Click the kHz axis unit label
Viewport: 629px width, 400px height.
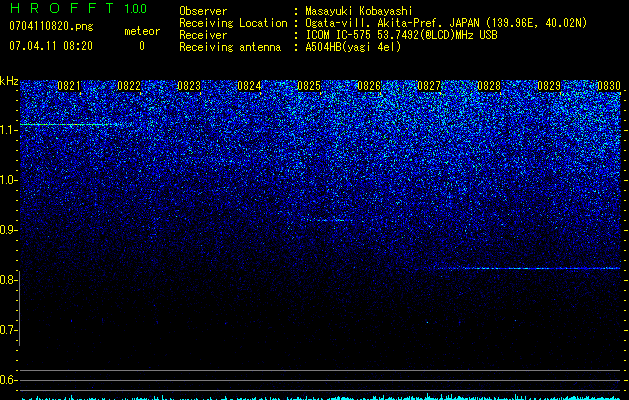[x=9, y=81]
